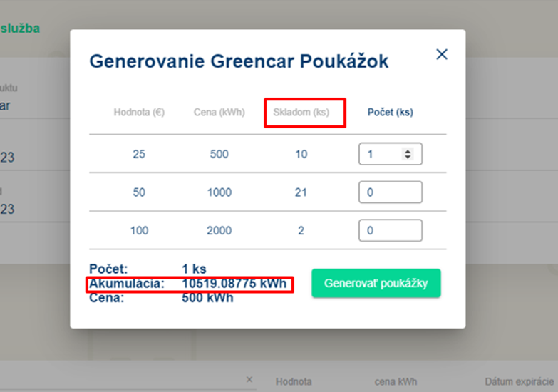Select the 1000 price cell
Screen dimensions: 558x392
click(219, 192)
